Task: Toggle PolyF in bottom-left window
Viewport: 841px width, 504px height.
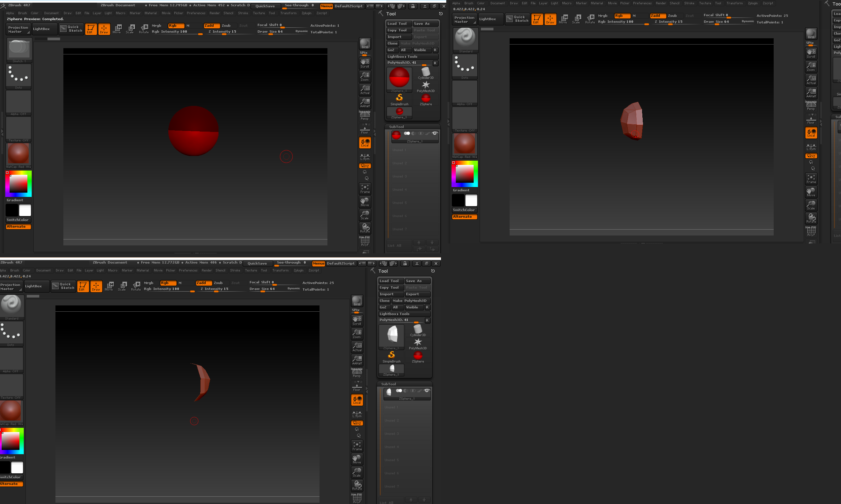Action: click(357, 499)
